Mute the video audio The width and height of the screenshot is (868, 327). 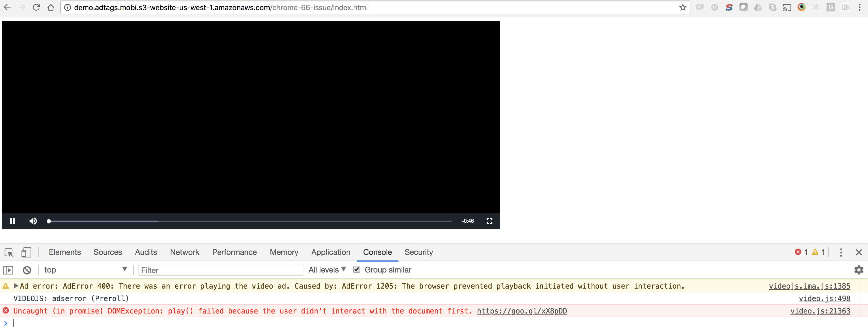click(x=33, y=221)
